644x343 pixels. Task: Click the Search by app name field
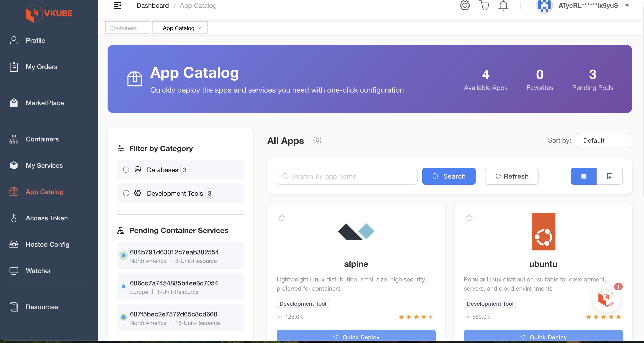[x=347, y=176]
